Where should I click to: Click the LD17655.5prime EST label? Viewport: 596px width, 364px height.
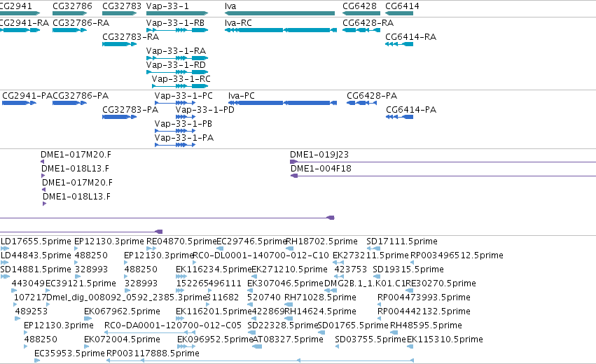(36, 241)
